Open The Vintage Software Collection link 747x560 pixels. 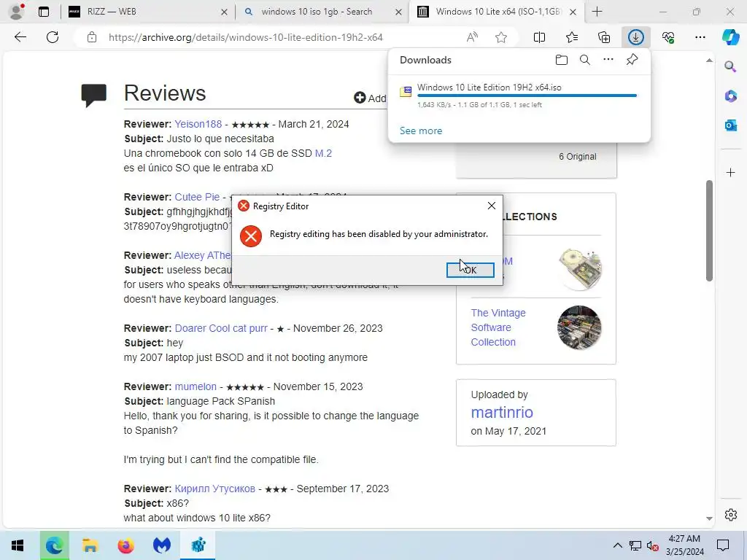point(498,327)
